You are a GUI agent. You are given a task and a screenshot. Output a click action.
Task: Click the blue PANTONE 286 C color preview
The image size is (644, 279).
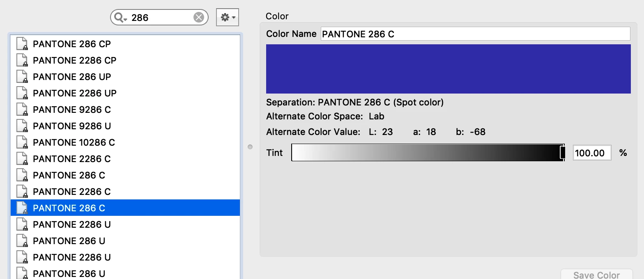pos(448,69)
